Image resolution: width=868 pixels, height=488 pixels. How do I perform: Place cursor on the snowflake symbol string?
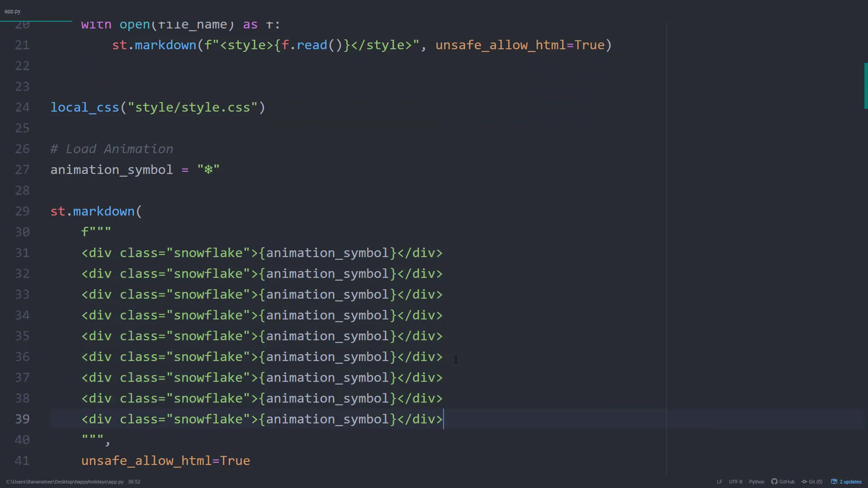pyautogui.click(x=208, y=170)
